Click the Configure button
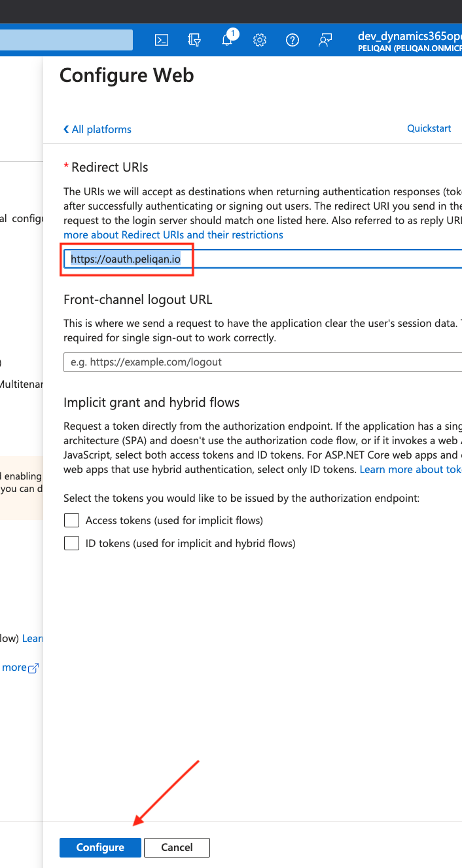462x868 pixels. [x=100, y=847]
